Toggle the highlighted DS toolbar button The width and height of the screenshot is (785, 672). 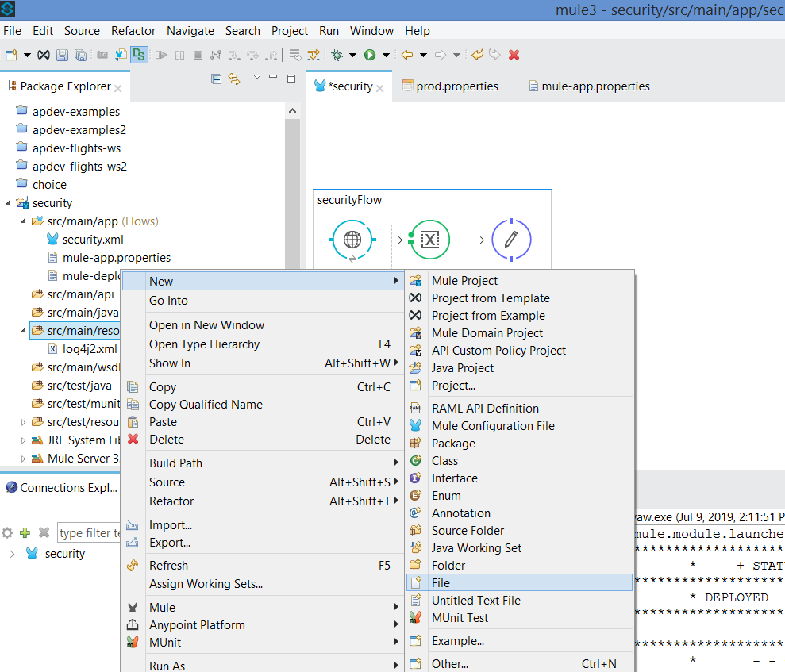tap(140, 55)
